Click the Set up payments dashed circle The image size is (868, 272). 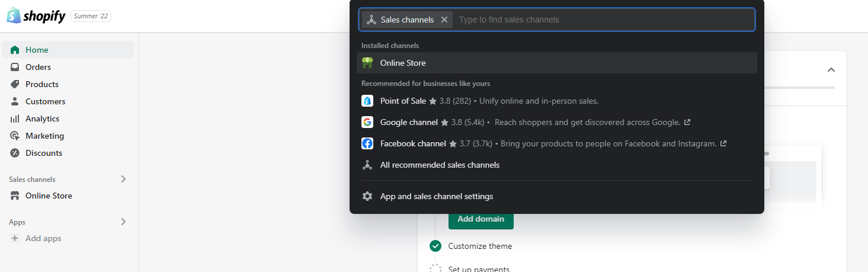pos(435,268)
